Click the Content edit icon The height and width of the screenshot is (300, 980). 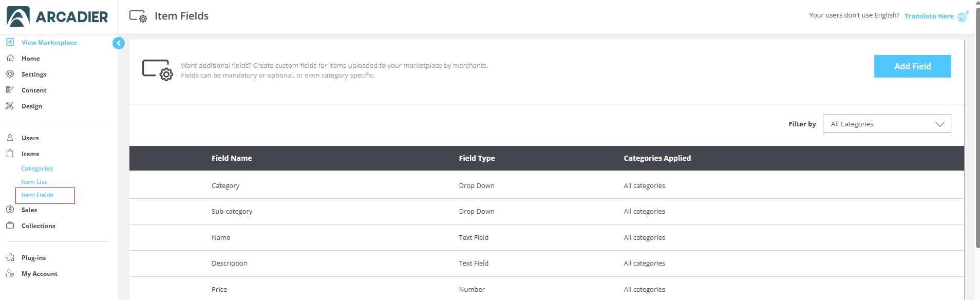(10, 90)
